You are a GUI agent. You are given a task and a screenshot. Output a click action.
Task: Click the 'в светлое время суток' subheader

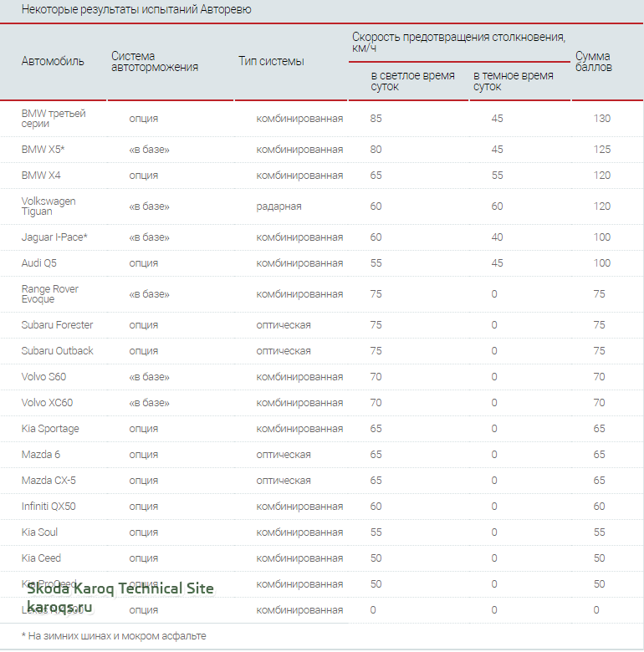(x=412, y=81)
